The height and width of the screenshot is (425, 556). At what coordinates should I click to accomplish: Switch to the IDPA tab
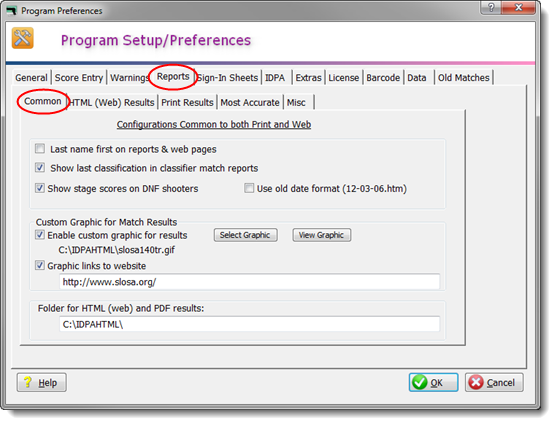coord(275,78)
